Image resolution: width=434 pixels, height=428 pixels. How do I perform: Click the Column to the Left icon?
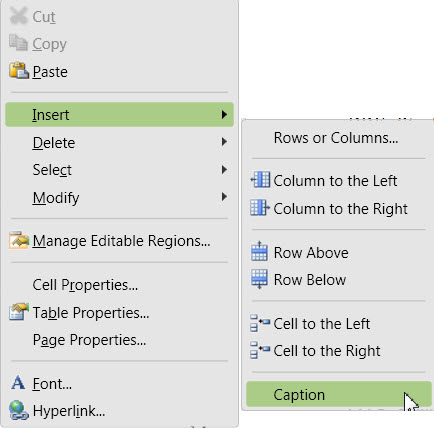(260, 180)
